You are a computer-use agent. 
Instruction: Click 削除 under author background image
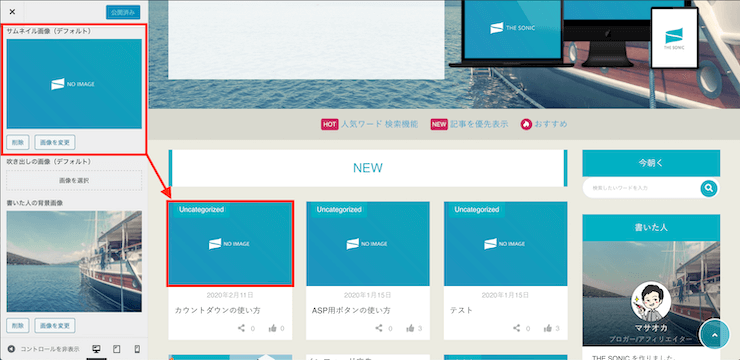[x=18, y=325]
